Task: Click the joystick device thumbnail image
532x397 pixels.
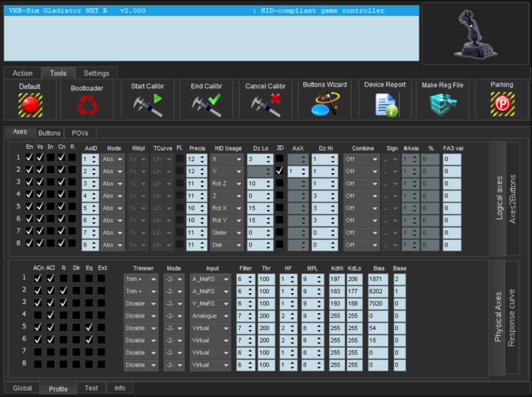Action: (x=475, y=34)
